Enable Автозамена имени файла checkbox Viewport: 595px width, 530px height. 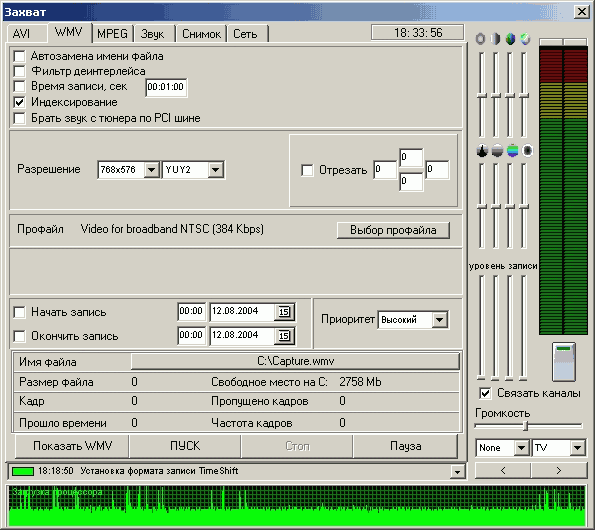(19, 56)
